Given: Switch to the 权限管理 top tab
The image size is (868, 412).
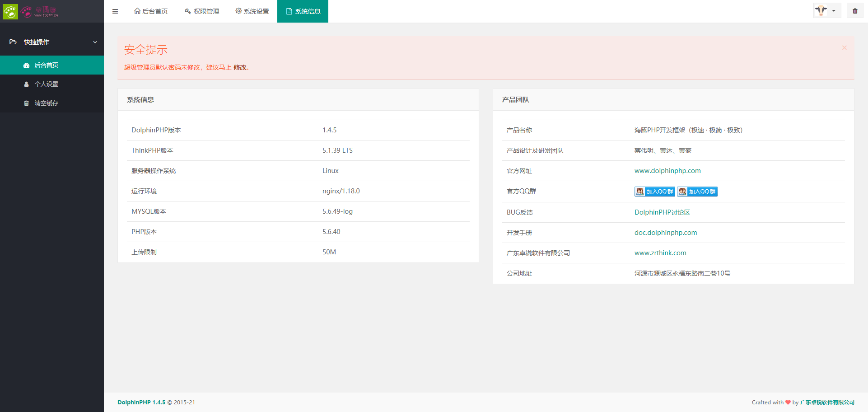Looking at the screenshot, I should [x=202, y=11].
